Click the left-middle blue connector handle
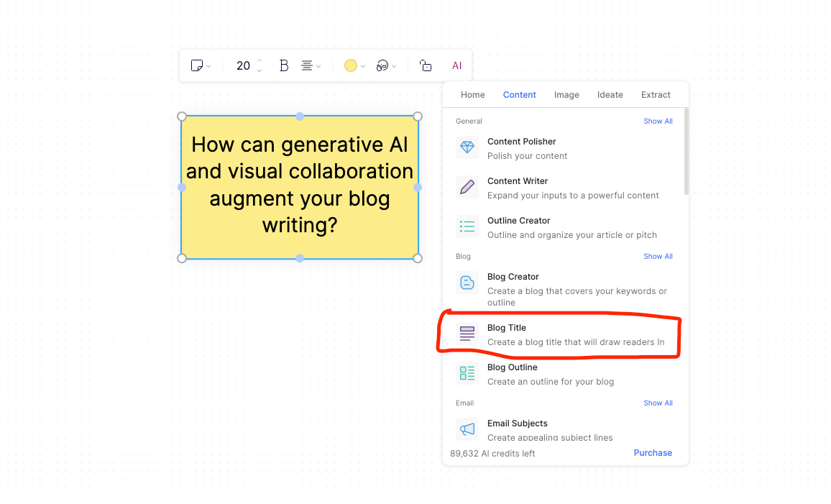Viewport: 831px width, 504px height. [x=182, y=187]
